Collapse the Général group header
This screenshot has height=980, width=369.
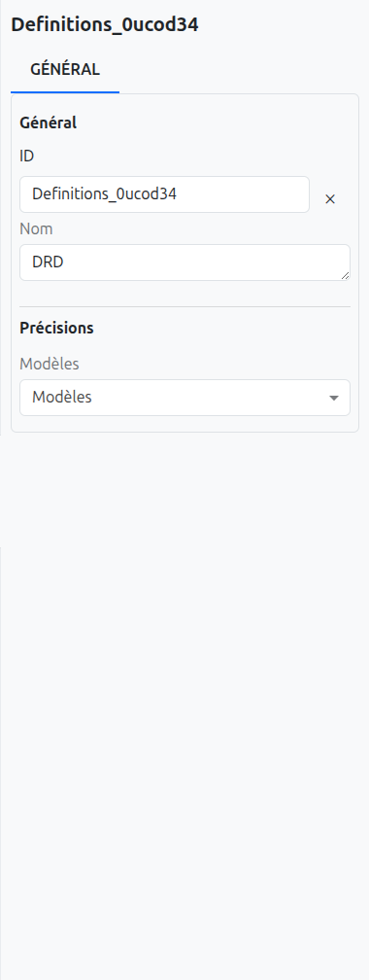pos(49,123)
